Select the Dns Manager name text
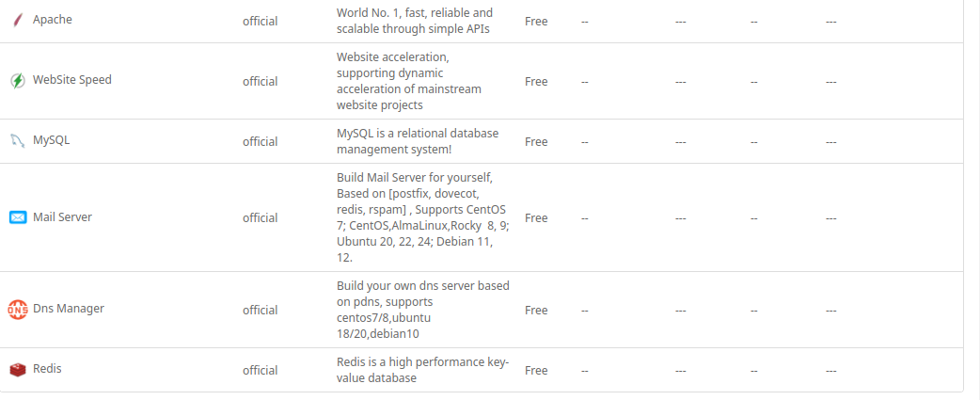The image size is (980, 400). (68, 309)
